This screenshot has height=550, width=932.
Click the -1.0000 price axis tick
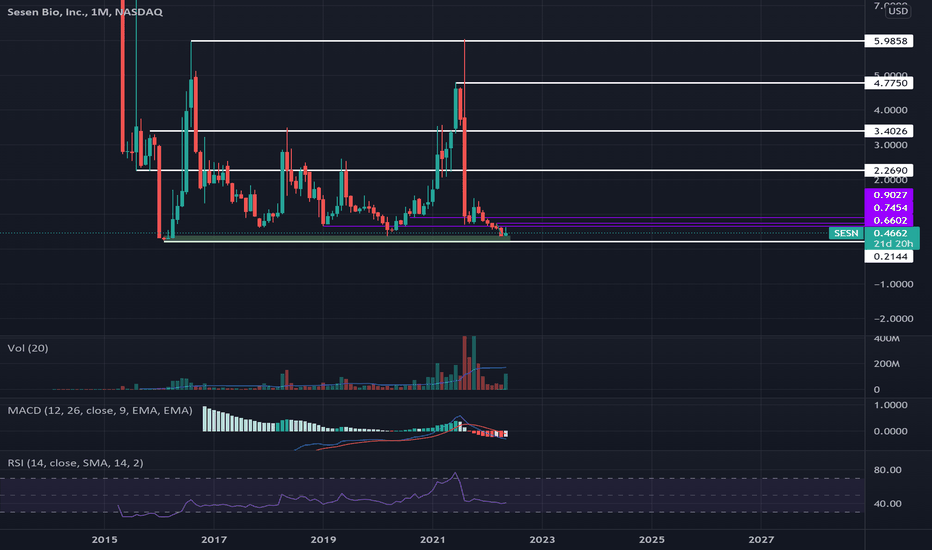coord(893,284)
